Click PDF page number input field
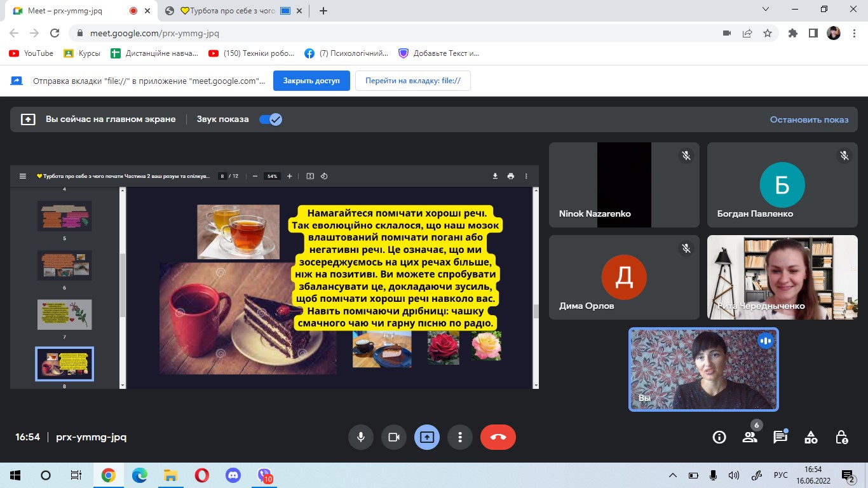The image size is (868, 488). point(222,176)
